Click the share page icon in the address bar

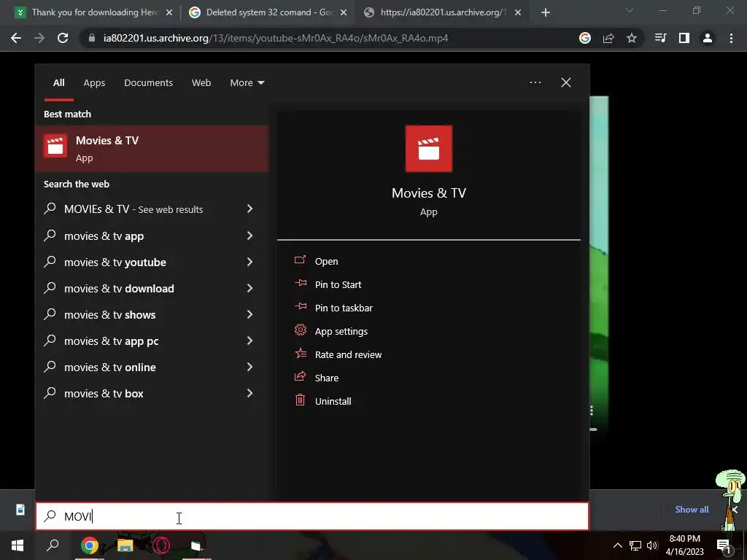608,38
